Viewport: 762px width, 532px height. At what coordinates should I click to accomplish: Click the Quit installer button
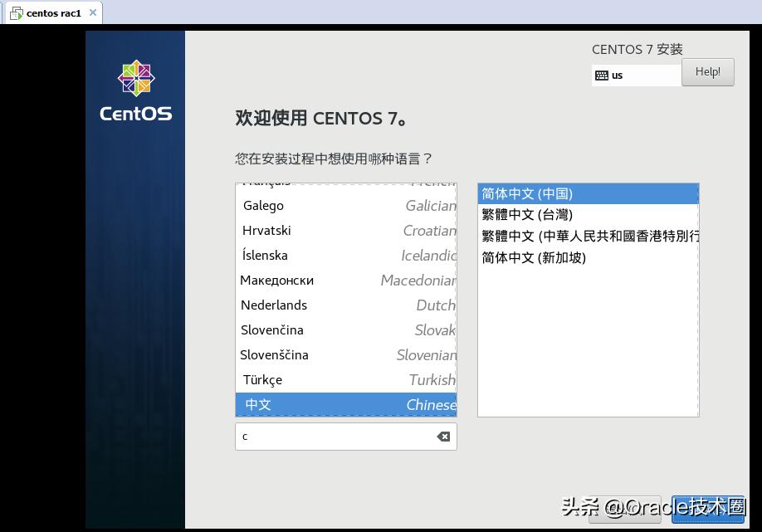pos(625,509)
